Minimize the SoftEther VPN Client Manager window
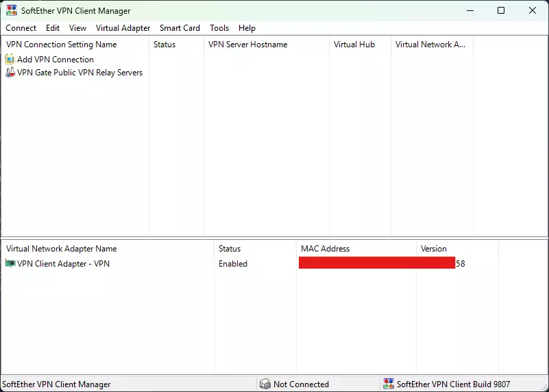 point(470,10)
